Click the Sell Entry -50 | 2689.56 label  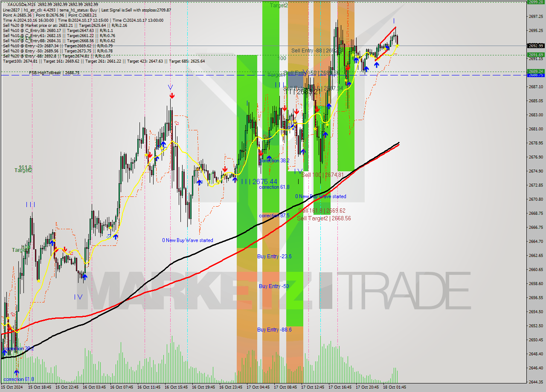pyautogui.click(x=312, y=73)
